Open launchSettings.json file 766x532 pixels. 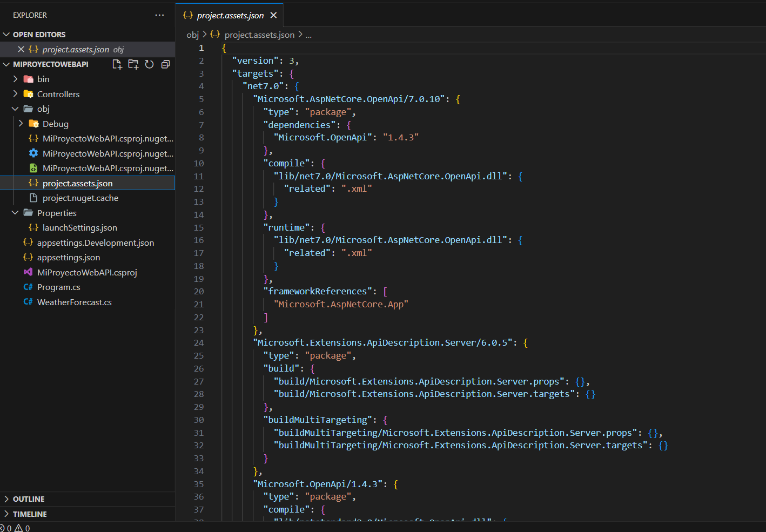pyautogui.click(x=80, y=227)
